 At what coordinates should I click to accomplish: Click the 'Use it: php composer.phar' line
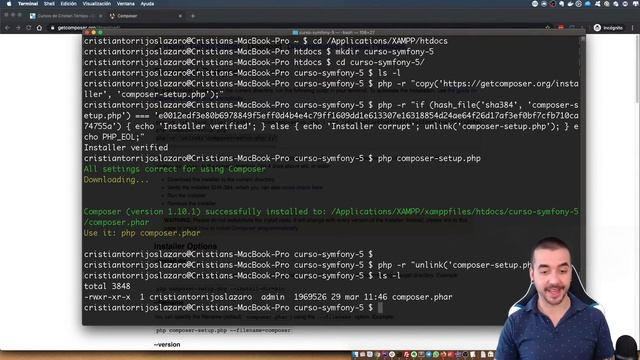point(142,233)
